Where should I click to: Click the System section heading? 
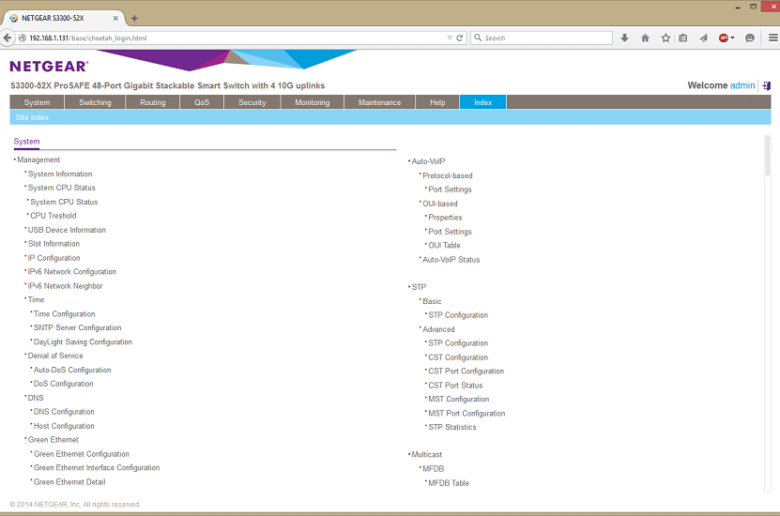[26, 141]
